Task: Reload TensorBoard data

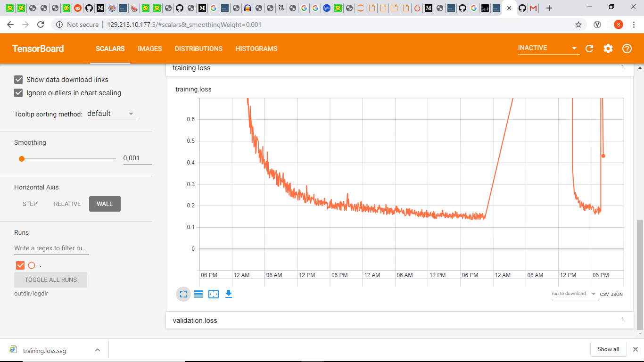Action: tap(589, 49)
